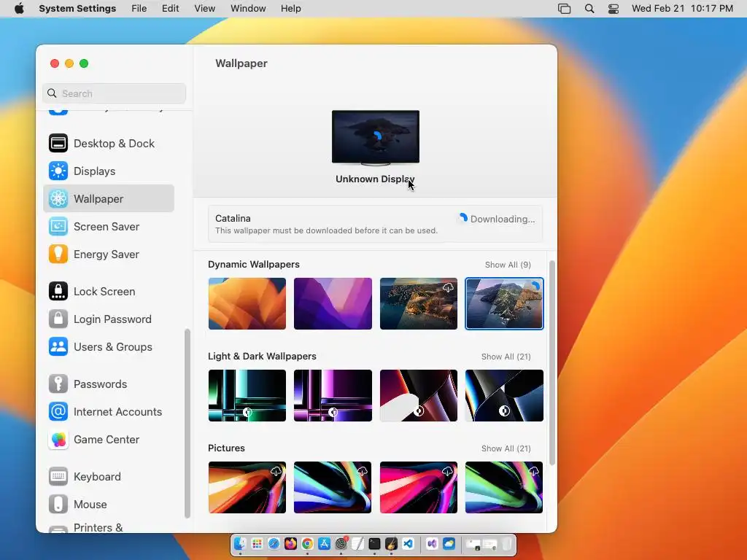Viewport: 747px width, 560px height.
Task: Click the Apple menu icon
Action: point(19,9)
